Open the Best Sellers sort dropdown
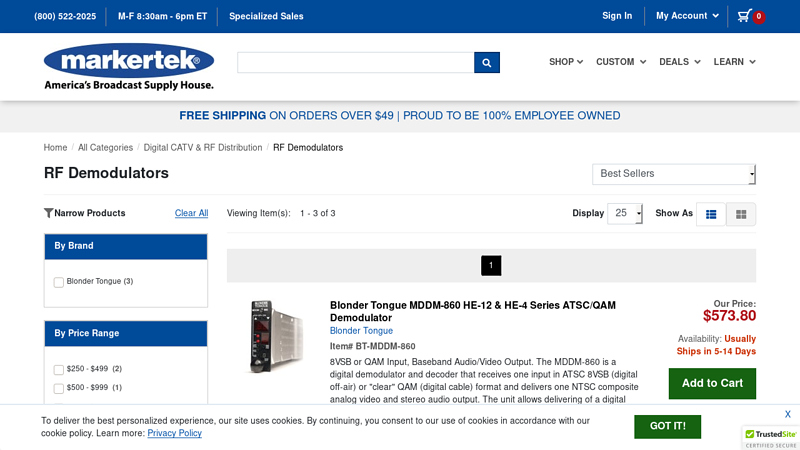The width and height of the screenshot is (800, 450). point(673,174)
